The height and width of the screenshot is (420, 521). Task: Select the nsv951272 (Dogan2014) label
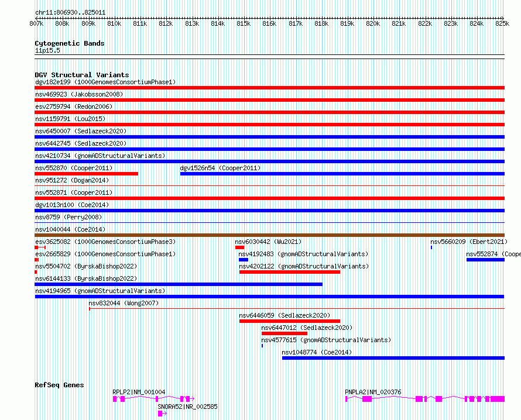coord(72,180)
